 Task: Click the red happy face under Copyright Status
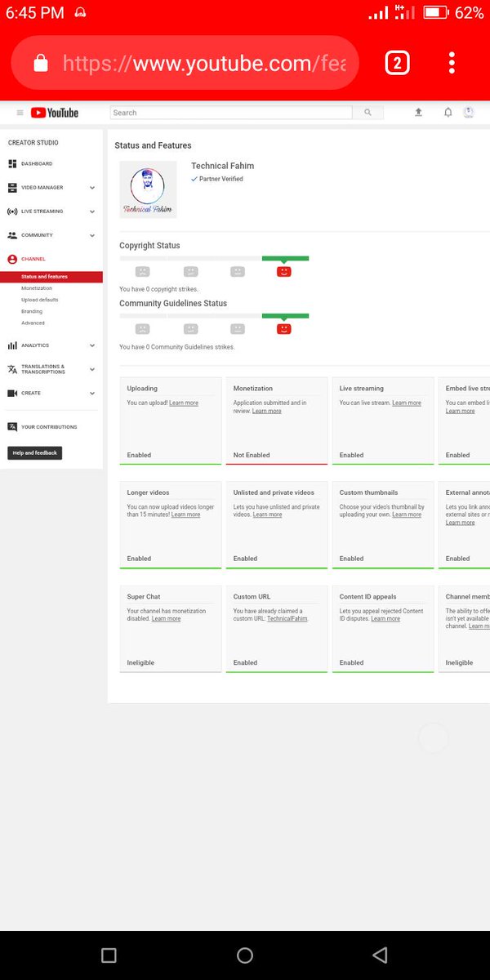coord(284,271)
